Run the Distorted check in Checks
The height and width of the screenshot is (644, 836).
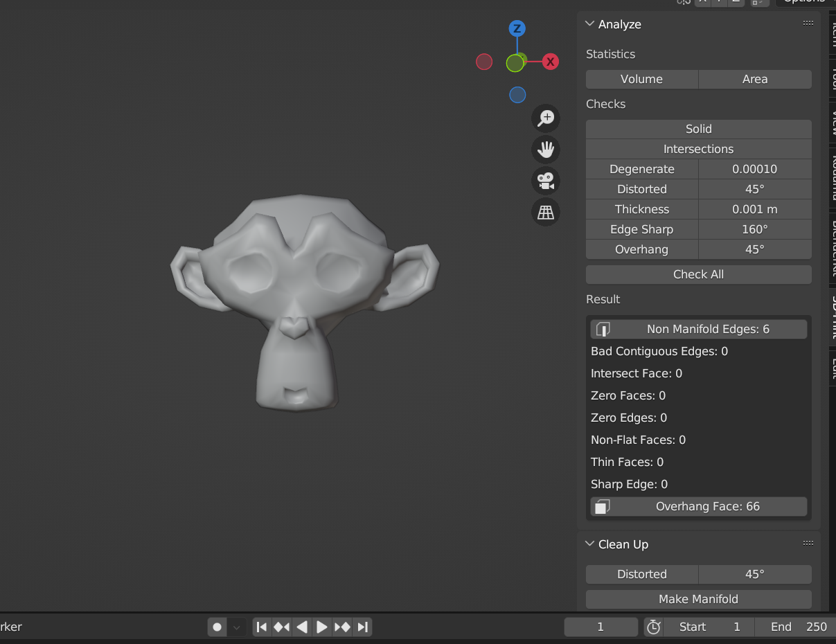click(642, 189)
